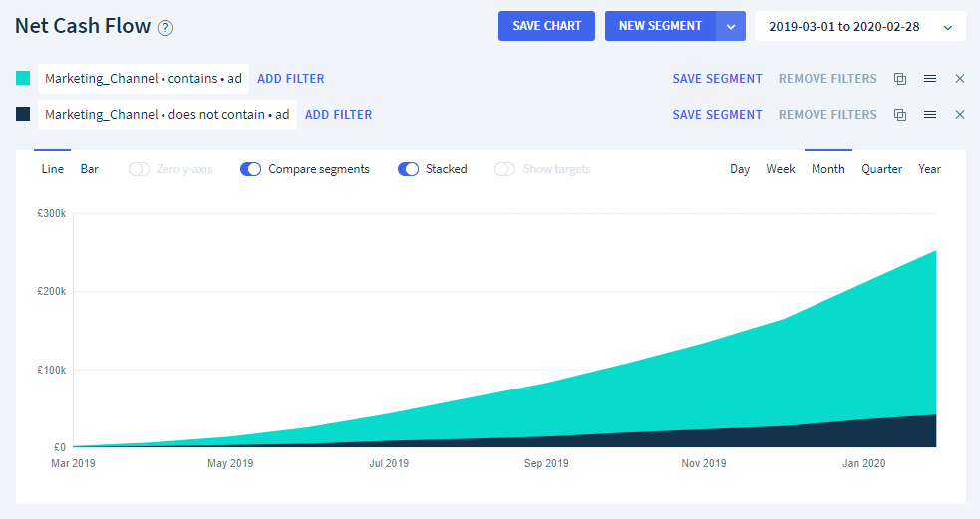Click the SAVE CHART button

547,26
